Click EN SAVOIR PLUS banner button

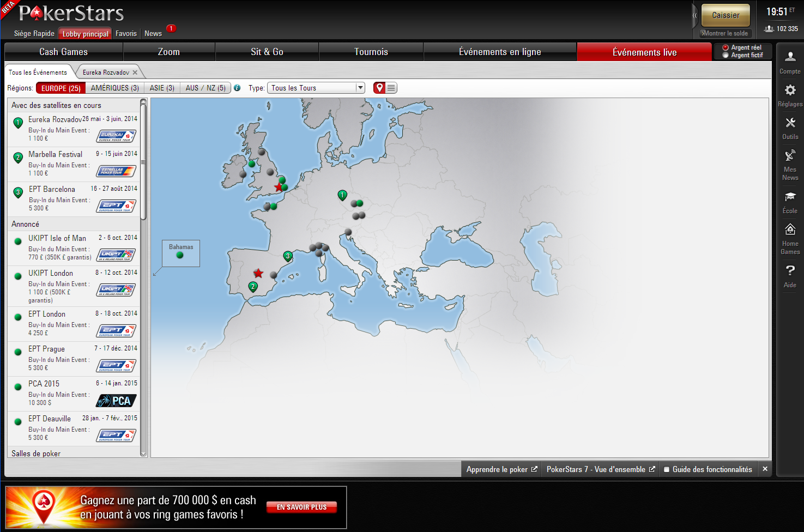coord(301,507)
